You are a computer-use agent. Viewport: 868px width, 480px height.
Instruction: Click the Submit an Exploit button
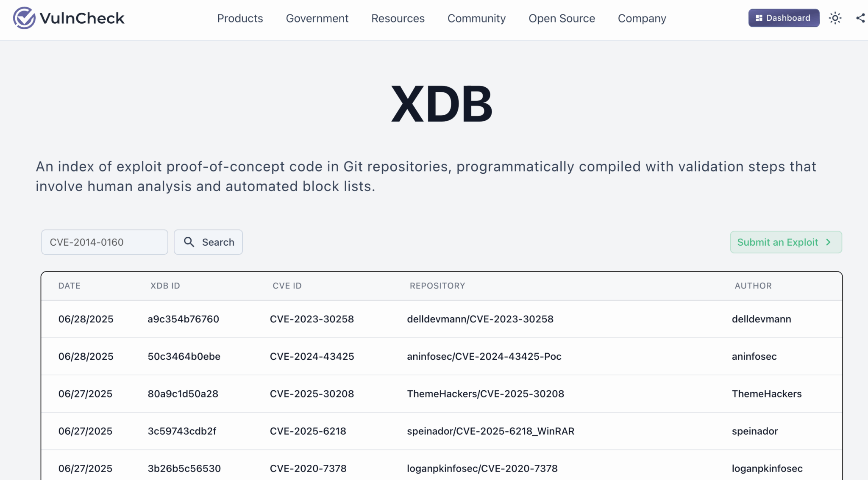778,242
